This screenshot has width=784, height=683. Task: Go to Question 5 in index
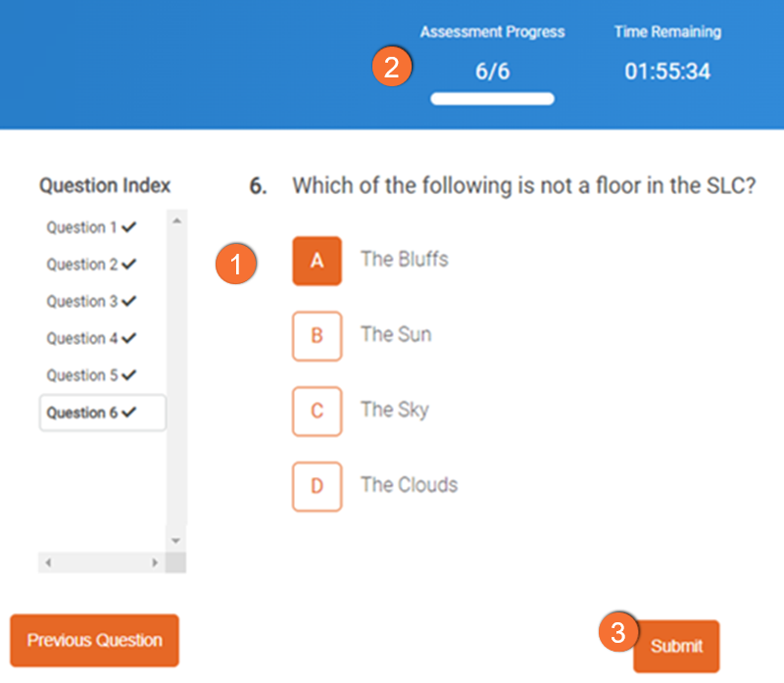(91, 375)
